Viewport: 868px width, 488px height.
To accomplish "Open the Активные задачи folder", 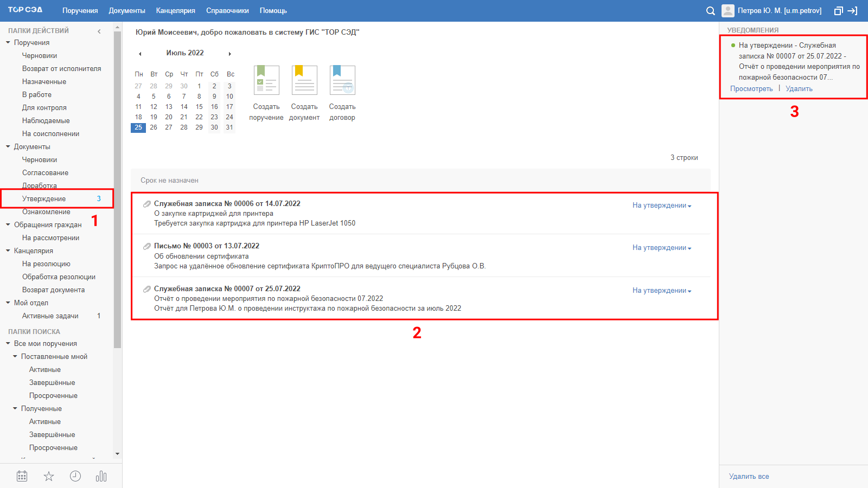I will point(50,316).
